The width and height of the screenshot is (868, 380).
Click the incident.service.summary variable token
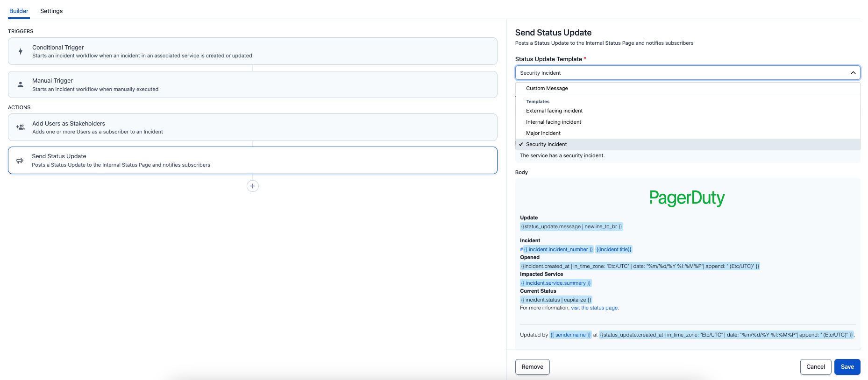556,283
